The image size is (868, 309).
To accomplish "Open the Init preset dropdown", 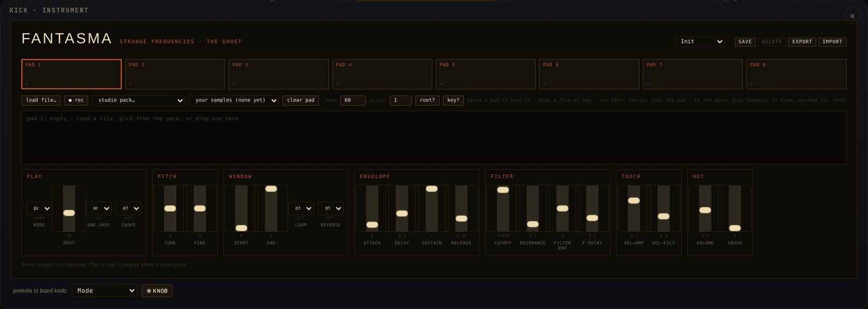I will tap(700, 42).
